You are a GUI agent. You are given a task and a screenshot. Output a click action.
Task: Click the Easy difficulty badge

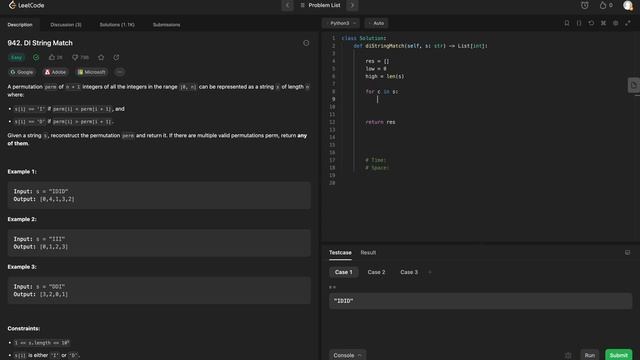click(16, 58)
